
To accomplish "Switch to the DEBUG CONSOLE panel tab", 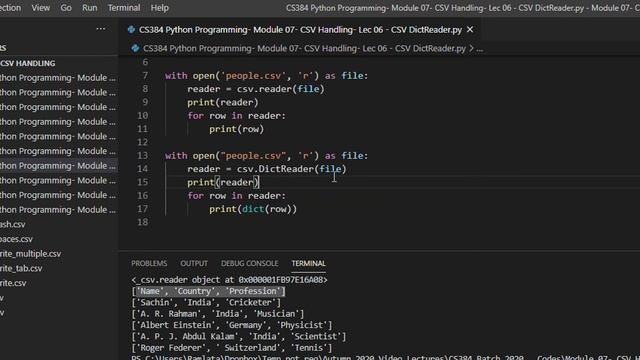I will tap(249, 263).
